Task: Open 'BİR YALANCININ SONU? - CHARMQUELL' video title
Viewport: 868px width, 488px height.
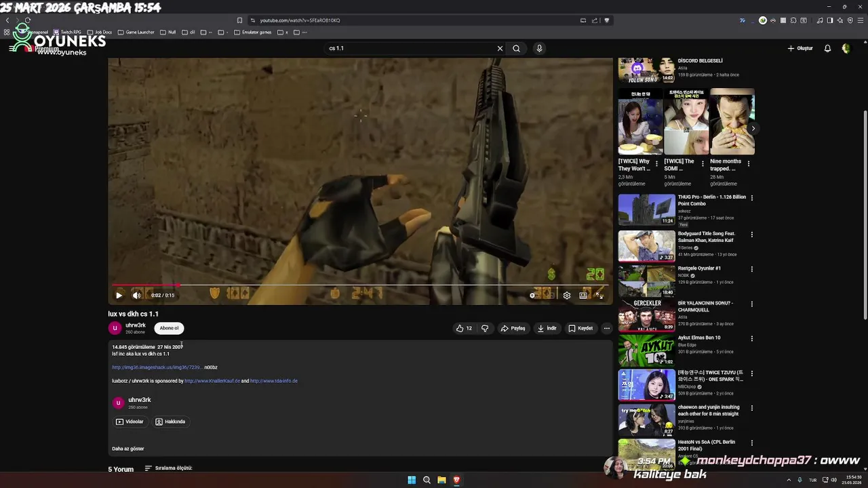Action: (705, 306)
